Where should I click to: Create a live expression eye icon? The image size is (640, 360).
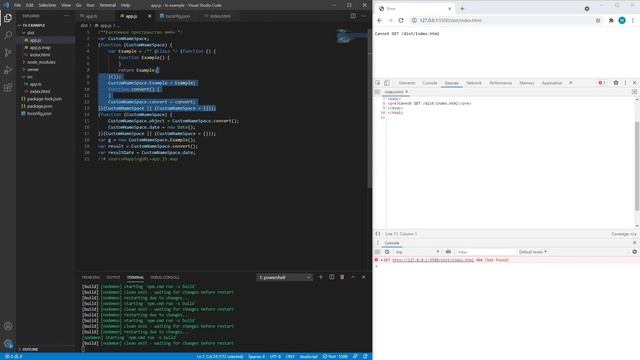pos(448,252)
